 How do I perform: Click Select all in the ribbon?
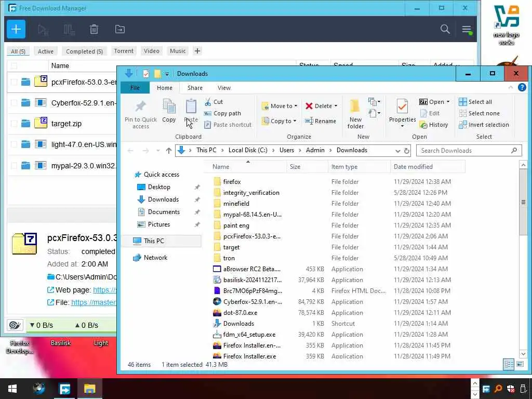[x=475, y=102]
